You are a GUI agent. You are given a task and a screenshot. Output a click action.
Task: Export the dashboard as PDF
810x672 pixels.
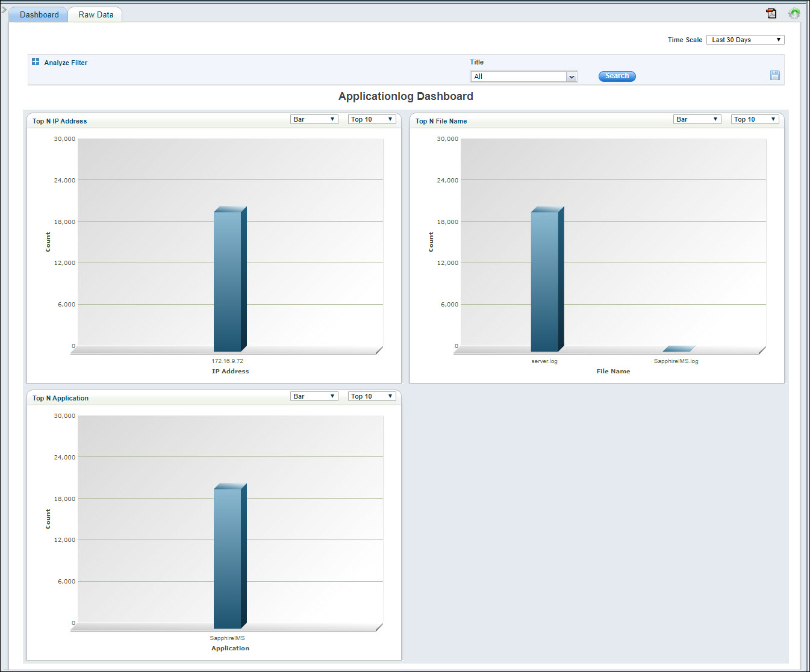point(771,13)
